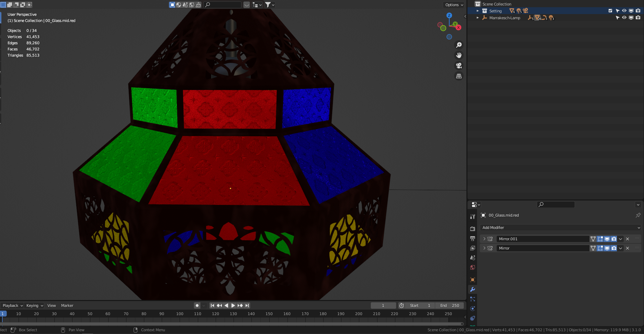
Task: Click the timeline End frame field
Action: point(450,306)
